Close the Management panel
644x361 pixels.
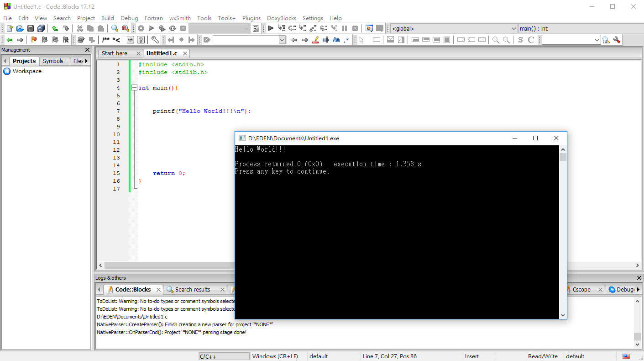pyautogui.click(x=88, y=50)
